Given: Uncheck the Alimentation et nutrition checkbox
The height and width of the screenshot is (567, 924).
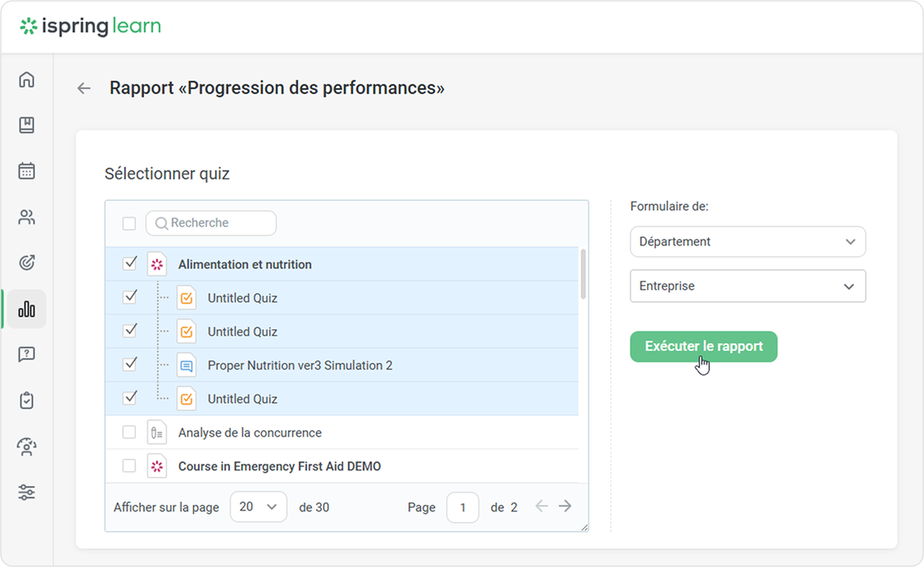Looking at the screenshot, I should point(130,263).
